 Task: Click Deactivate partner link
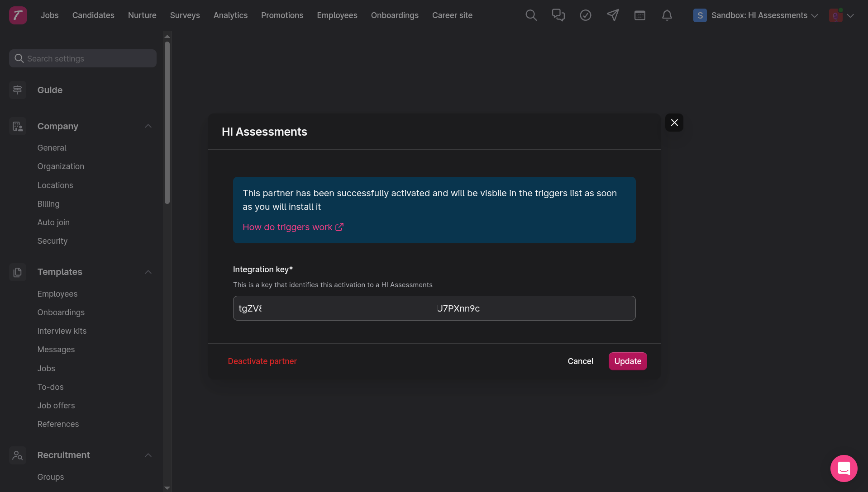262,361
